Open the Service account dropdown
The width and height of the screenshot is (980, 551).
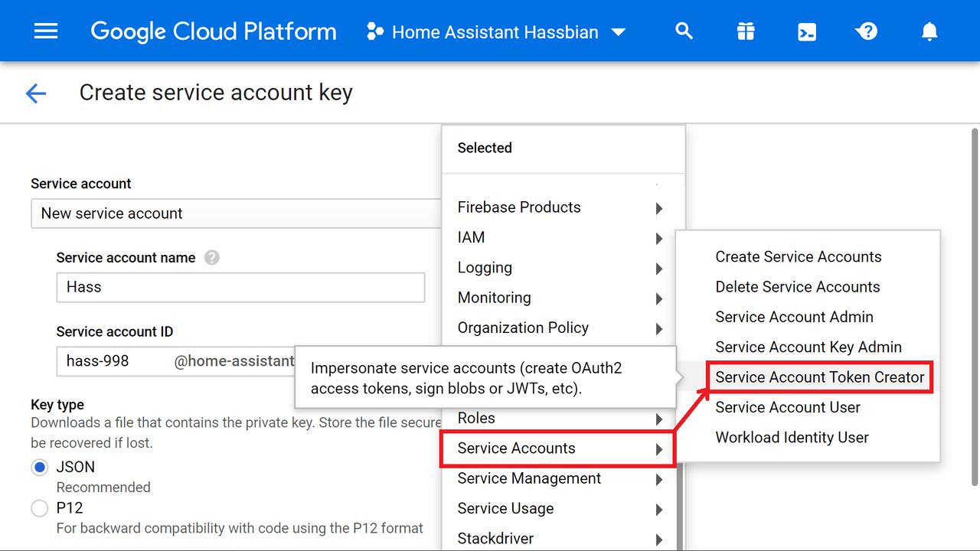click(237, 214)
